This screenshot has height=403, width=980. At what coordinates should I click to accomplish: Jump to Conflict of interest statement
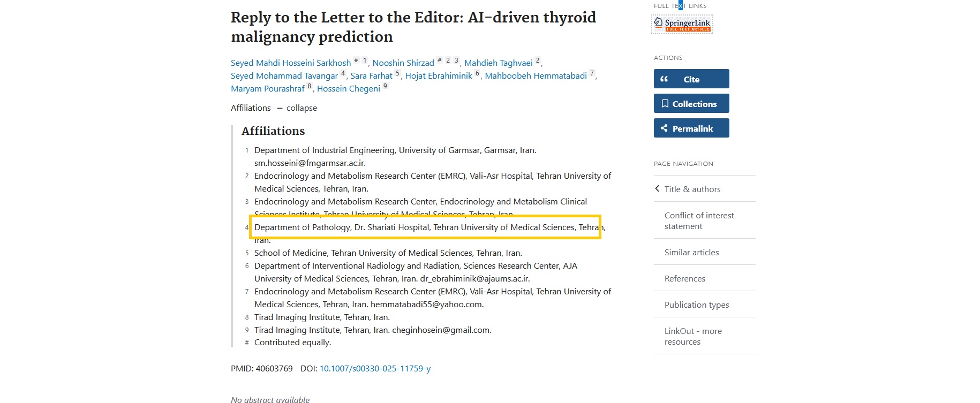(699, 220)
